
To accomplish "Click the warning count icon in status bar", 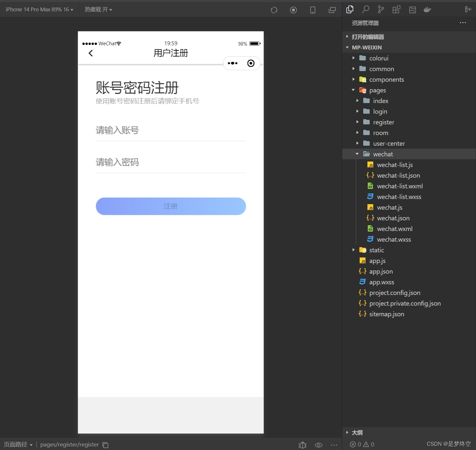I will coord(366,445).
